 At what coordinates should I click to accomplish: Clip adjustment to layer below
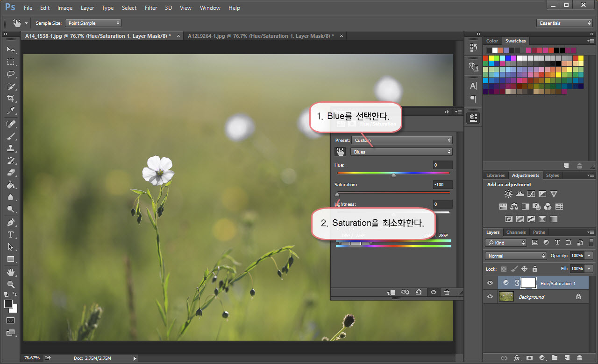click(391, 292)
